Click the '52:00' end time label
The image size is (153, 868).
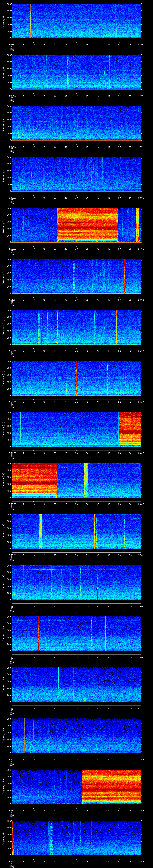(x=141, y=300)
